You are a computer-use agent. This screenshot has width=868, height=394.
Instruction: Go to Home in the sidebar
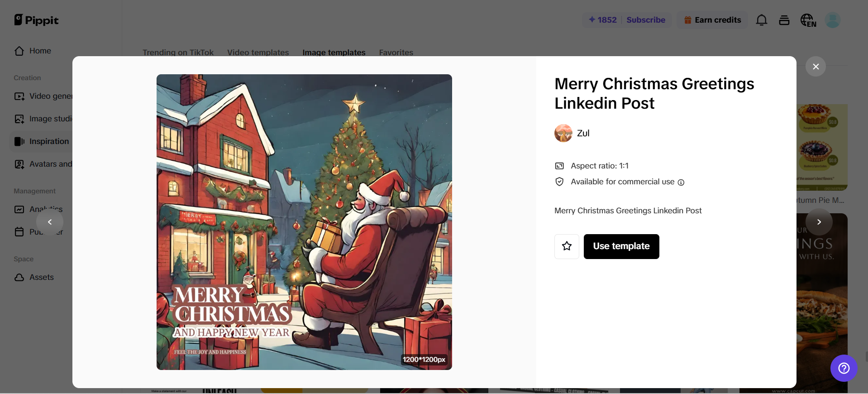click(40, 51)
